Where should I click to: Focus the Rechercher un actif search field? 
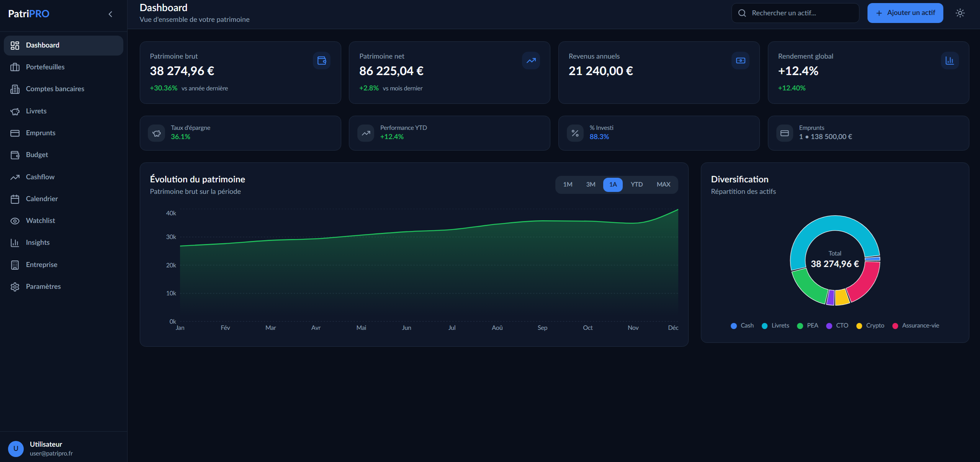(x=795, y=13)
